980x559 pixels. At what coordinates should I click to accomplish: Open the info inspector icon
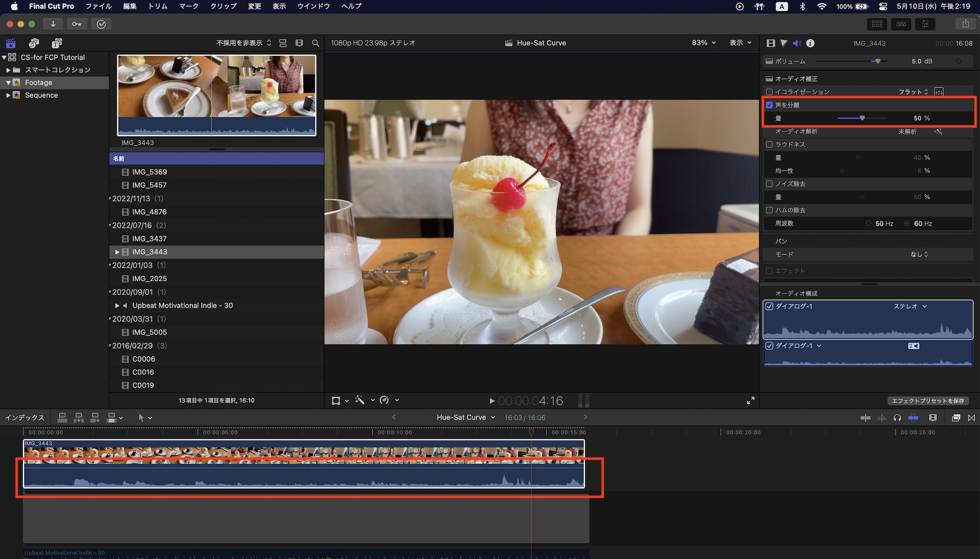810,43
